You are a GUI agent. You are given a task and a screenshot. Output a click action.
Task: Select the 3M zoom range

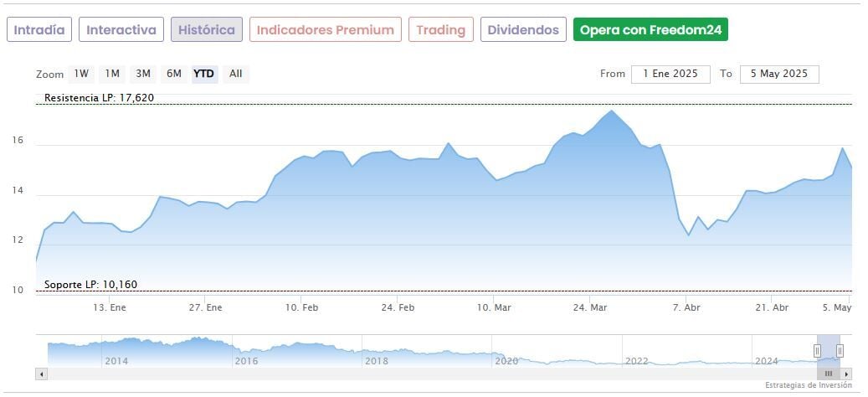tap(143, 74)
